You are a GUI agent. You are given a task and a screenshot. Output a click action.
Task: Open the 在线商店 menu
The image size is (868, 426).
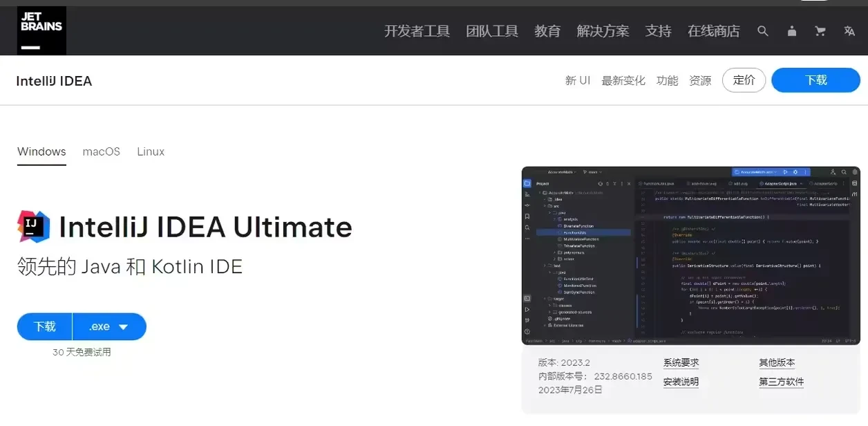(714, 31)
